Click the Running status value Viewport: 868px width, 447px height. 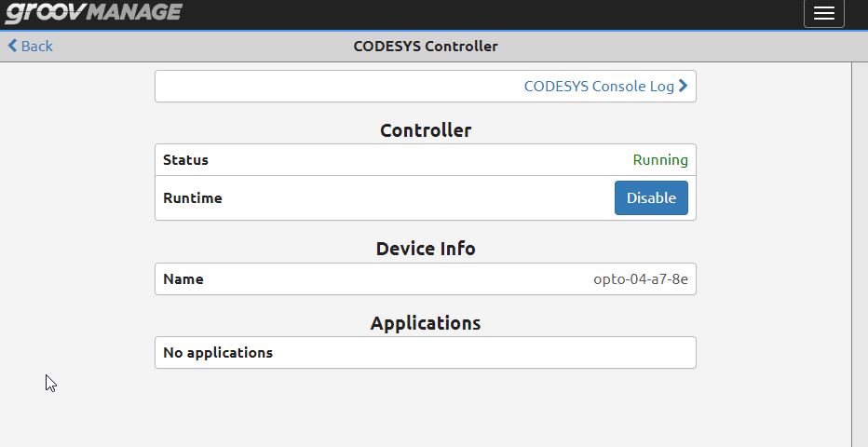coord(660,160)
